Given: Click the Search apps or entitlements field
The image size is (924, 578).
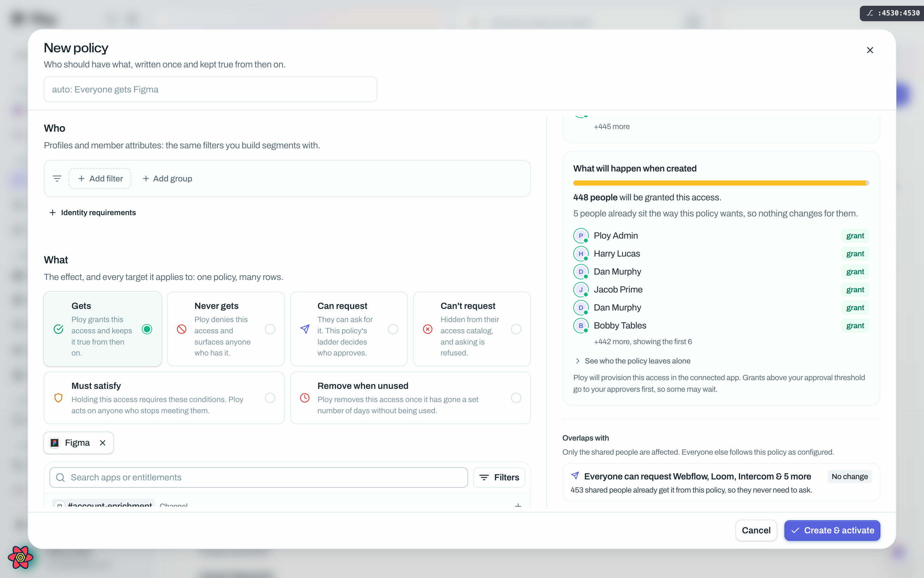Looking at the screenshot, I should click(x=259, y=477).
